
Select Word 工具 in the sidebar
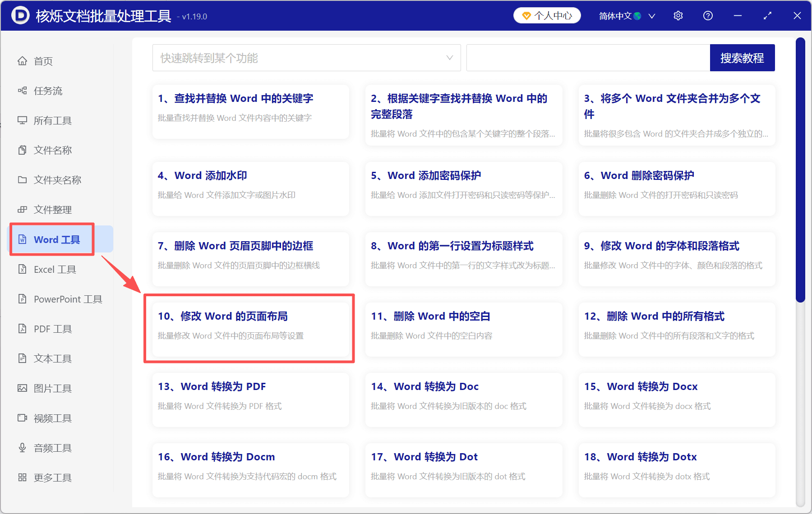coord(51,239)
